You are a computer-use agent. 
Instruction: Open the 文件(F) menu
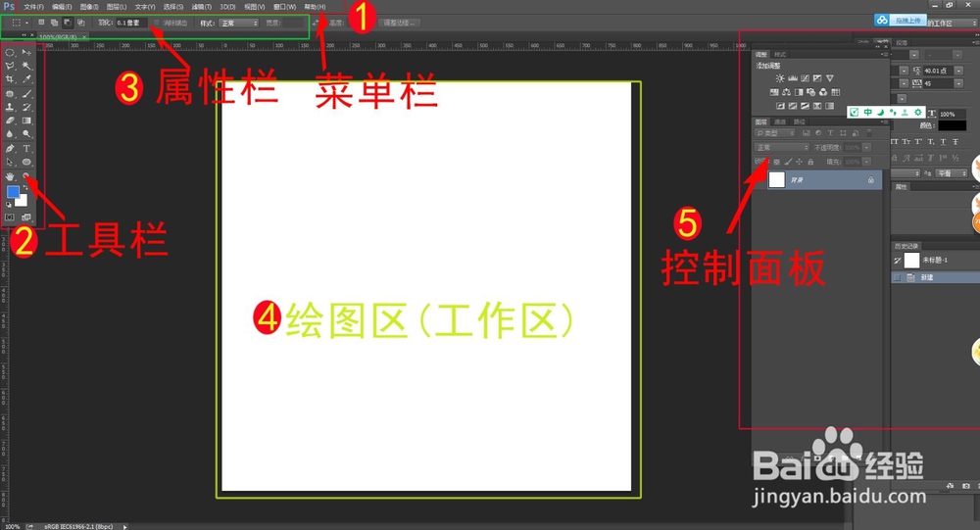point(33,7)
